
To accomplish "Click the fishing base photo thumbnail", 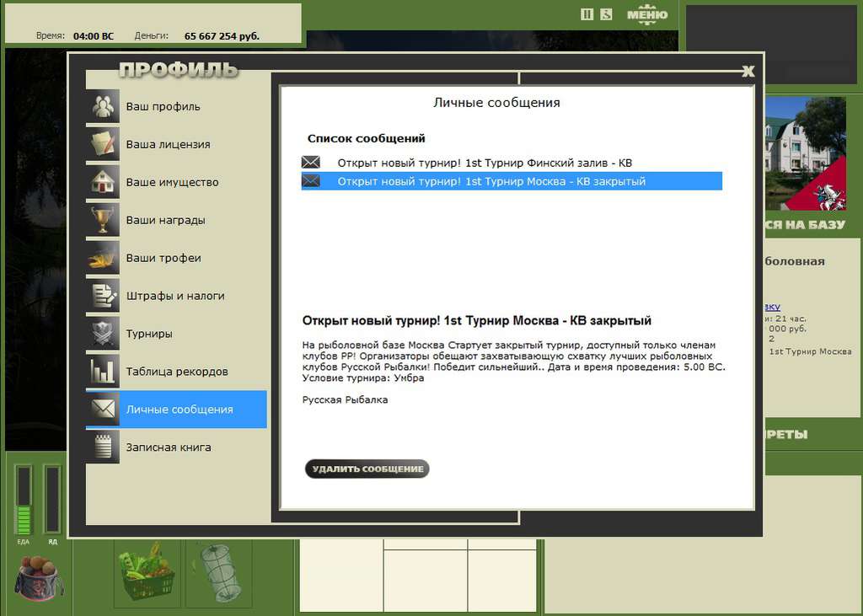I will click(805, 153).
